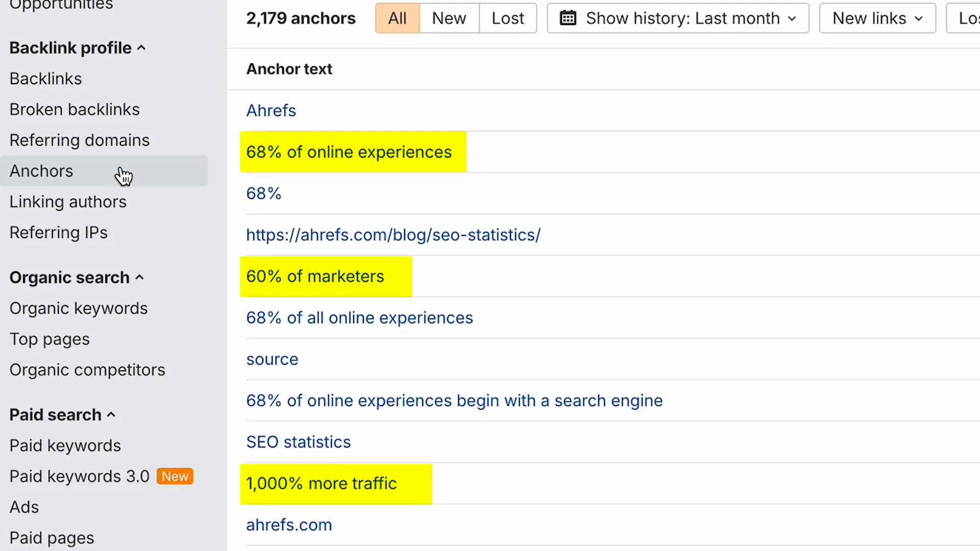This screenshot has height=551, width=980.
Task: Open Broken backlinks report
Action: (74, 110)
